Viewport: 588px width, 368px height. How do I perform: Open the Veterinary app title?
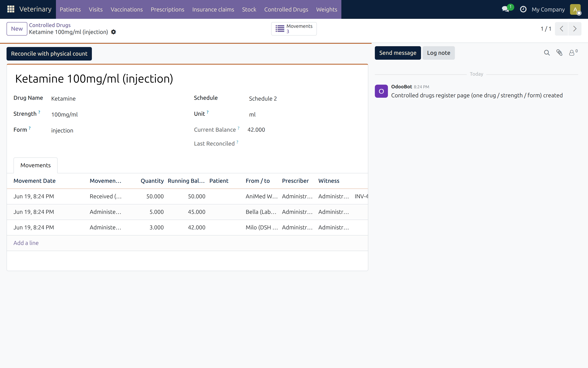click(x=36, y=9)
